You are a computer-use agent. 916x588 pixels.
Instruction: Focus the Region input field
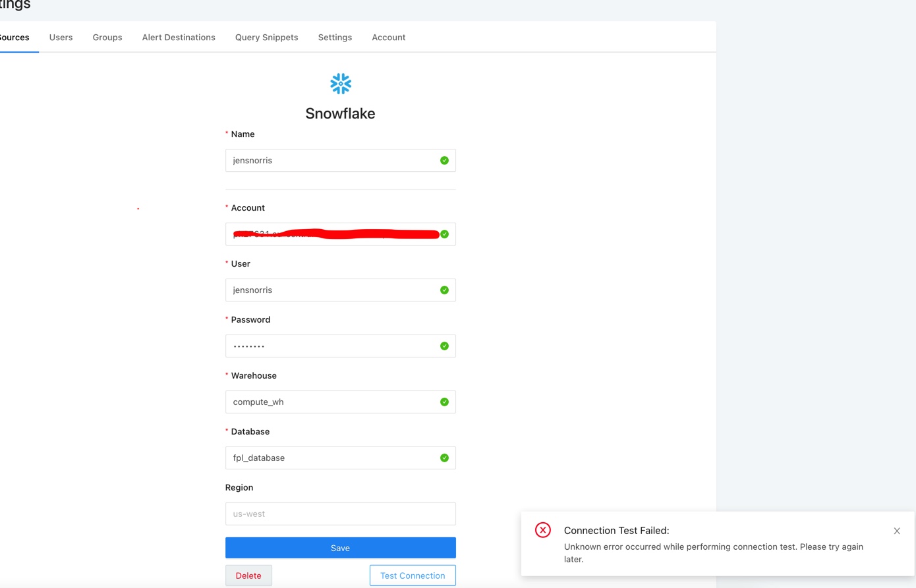[341, 514]
